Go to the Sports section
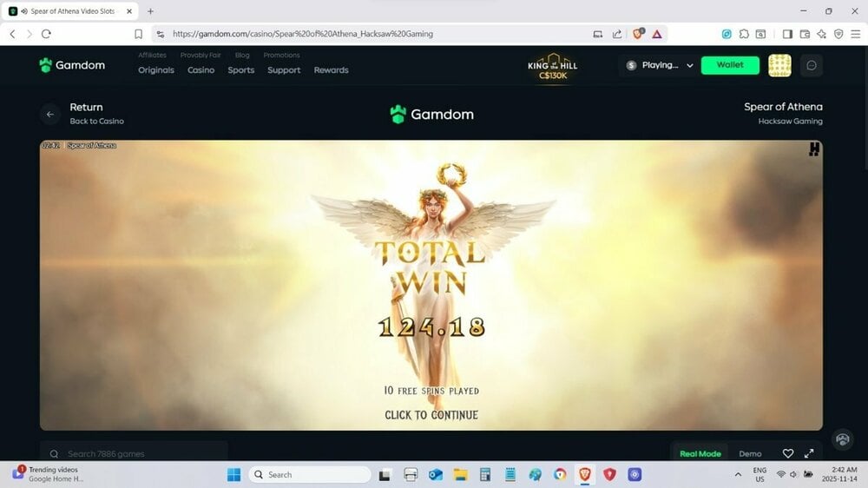The width and height of the screenshot is (868, 488). pyautogui.click(x=241, y=70)
